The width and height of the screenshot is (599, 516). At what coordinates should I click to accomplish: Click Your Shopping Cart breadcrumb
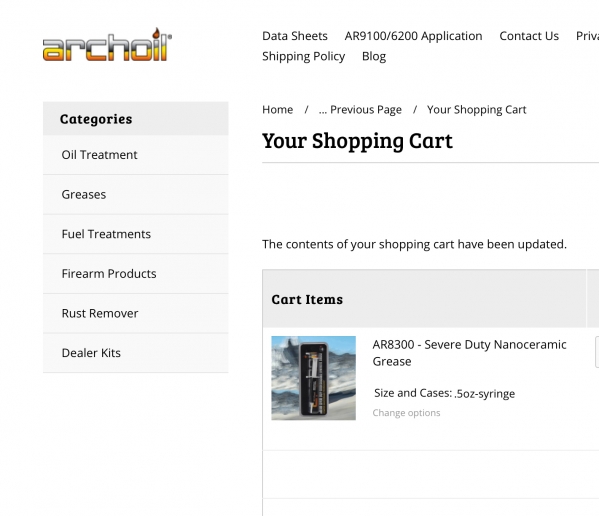point(476,110)
